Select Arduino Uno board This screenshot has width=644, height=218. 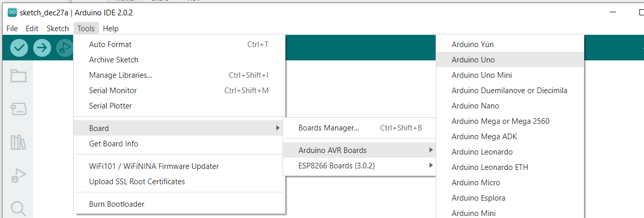473,59
